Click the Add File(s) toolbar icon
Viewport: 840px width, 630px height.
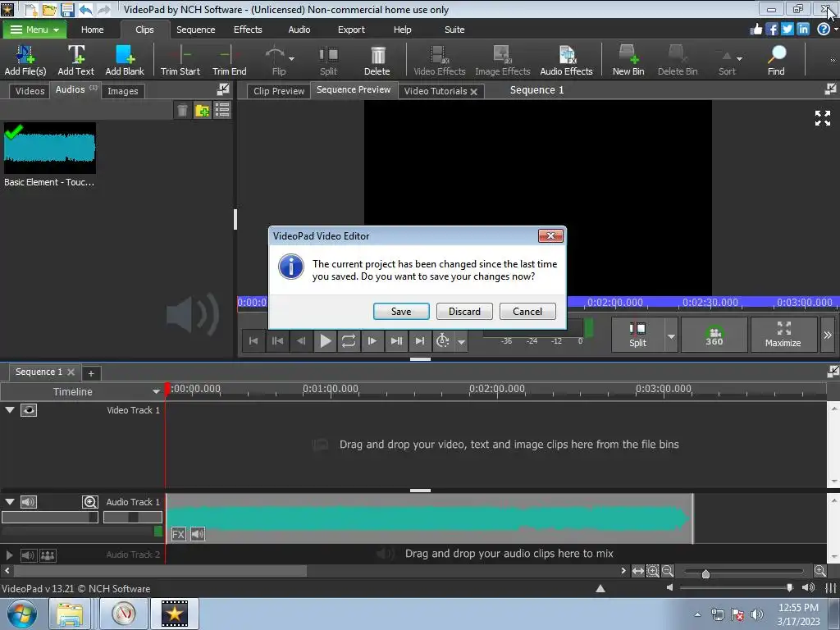point(25,60)
